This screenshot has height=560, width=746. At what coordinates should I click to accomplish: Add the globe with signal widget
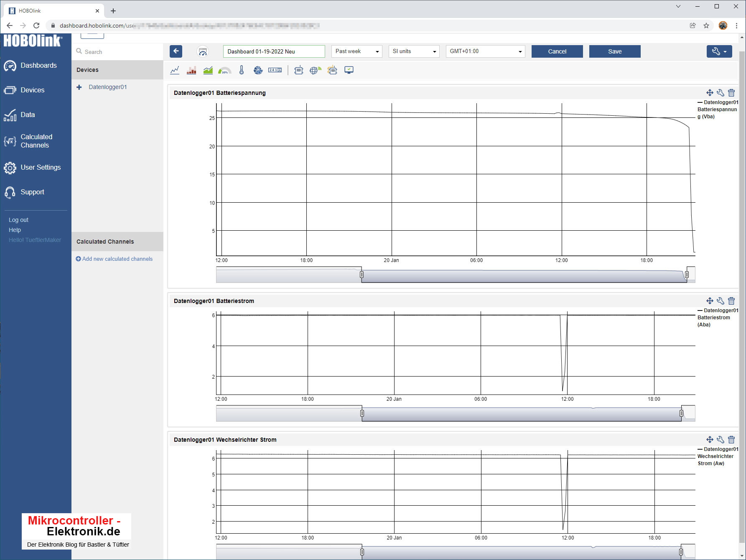click(x=316, y=70)
